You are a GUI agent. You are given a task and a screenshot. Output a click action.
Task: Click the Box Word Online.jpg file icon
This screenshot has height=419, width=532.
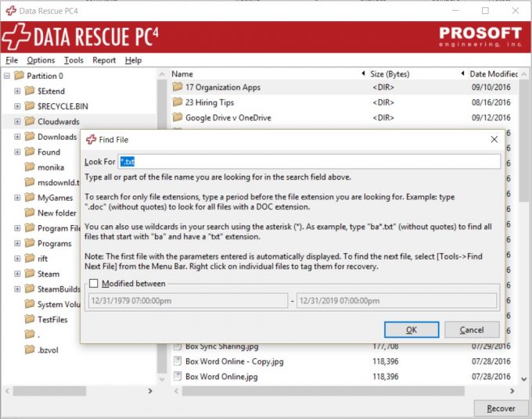coord(177,376)
